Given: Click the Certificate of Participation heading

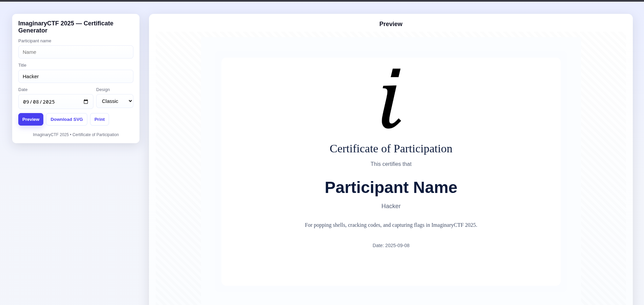Looking at the screenshot, I should point(391,149).
